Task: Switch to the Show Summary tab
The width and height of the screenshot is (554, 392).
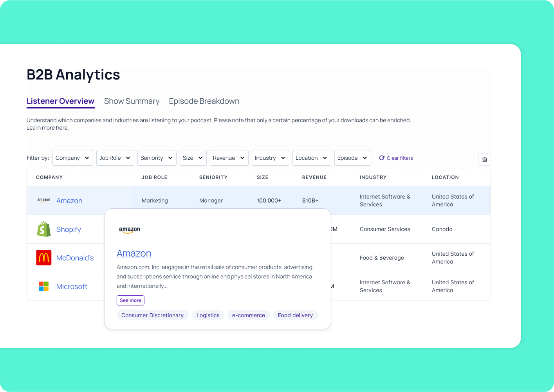Action: pos(132,101)
